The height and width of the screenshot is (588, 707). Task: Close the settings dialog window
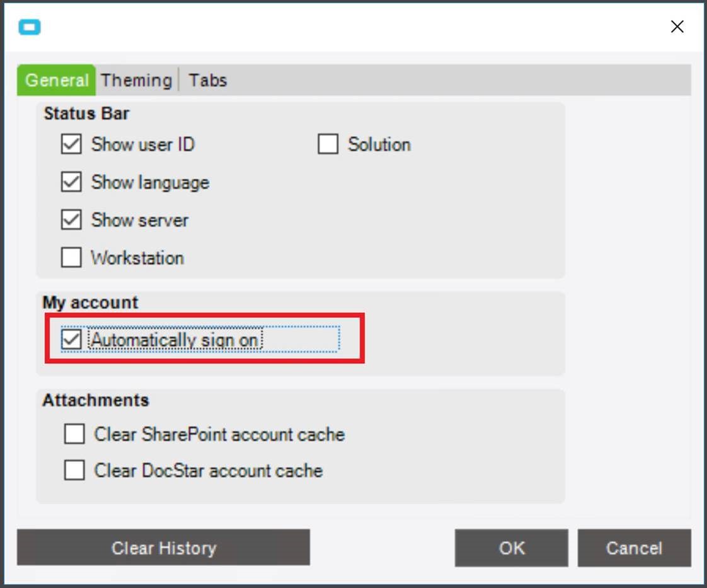click(677, 26)
